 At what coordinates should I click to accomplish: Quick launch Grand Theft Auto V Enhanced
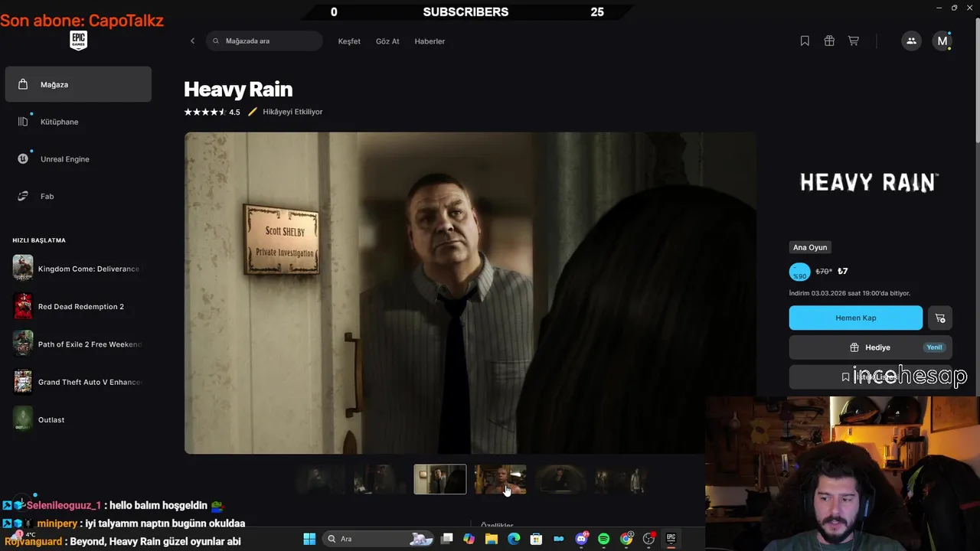coord(78,382)
